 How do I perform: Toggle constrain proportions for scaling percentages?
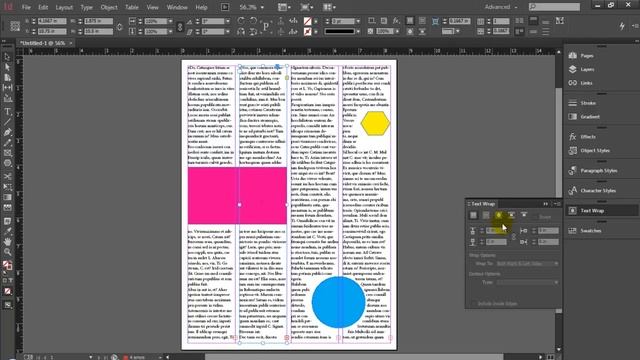pos(180,27)
